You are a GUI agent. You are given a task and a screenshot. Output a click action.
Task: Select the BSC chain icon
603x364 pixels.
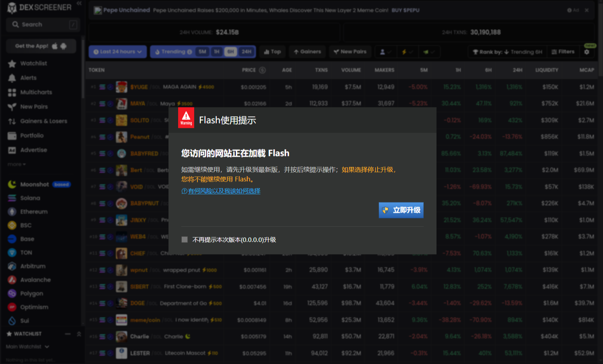[x=12, y=225]
